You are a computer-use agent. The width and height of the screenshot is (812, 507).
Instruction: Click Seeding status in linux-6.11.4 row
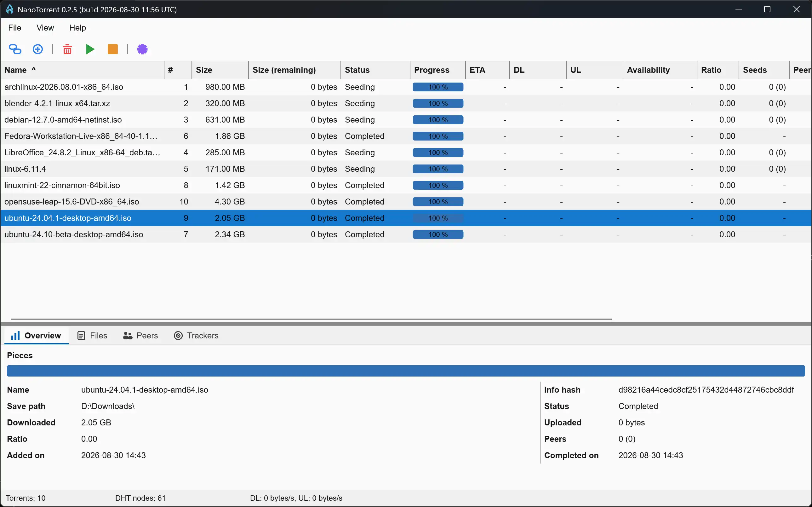click(360, 169)
